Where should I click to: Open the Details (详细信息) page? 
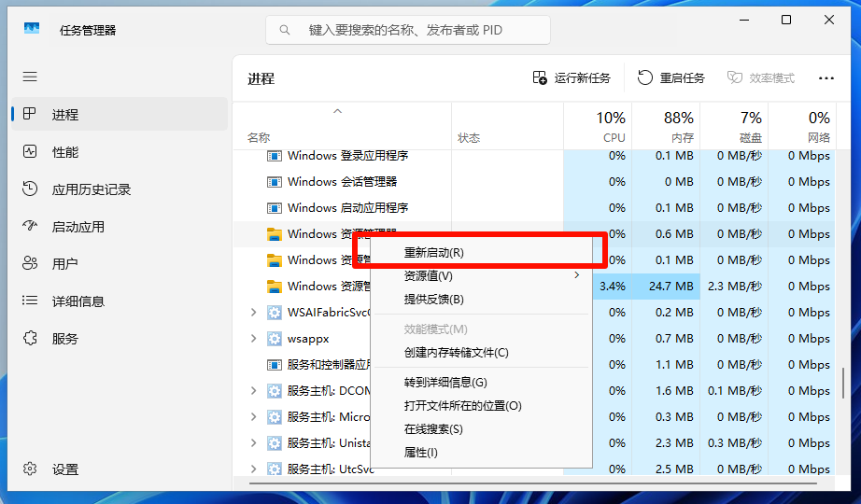click(120, 301)
